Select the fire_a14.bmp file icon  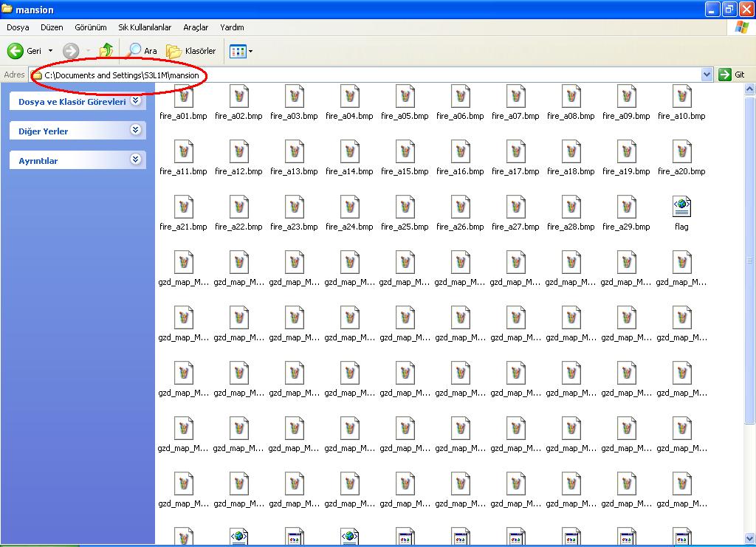pyautogui.click(x=349, y=151)
